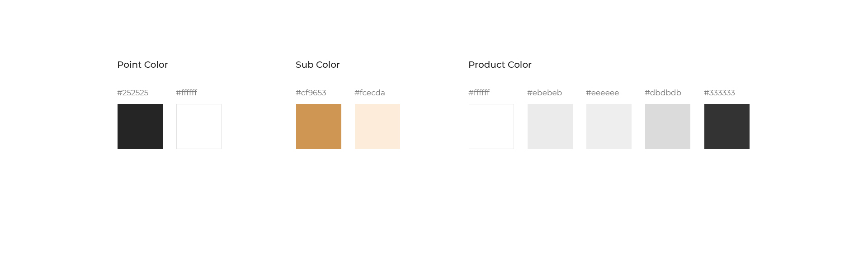Click the #eeeeee hex code text
Screen dimensions: 868x253
(603, 93)
